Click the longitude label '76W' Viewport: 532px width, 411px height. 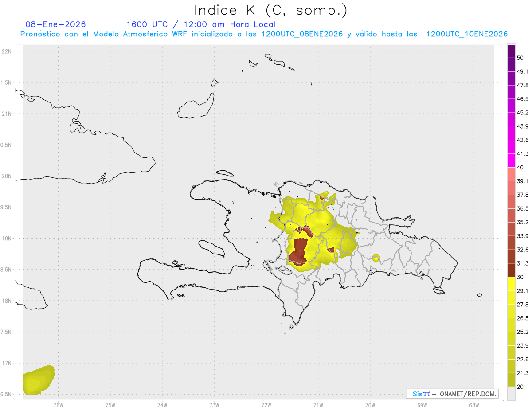(58, 404)
